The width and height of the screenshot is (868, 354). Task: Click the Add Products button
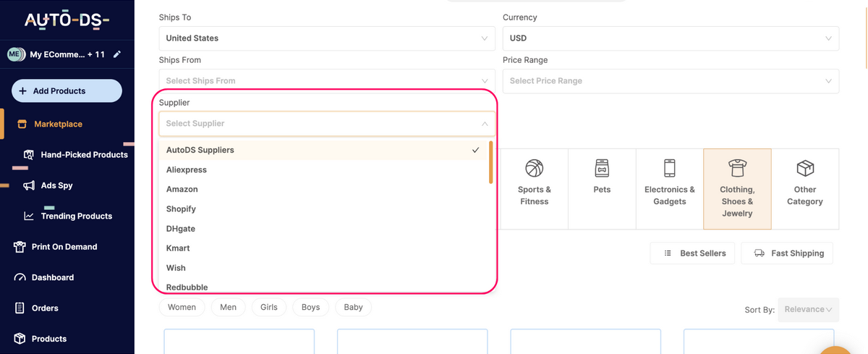pos(67,91)
